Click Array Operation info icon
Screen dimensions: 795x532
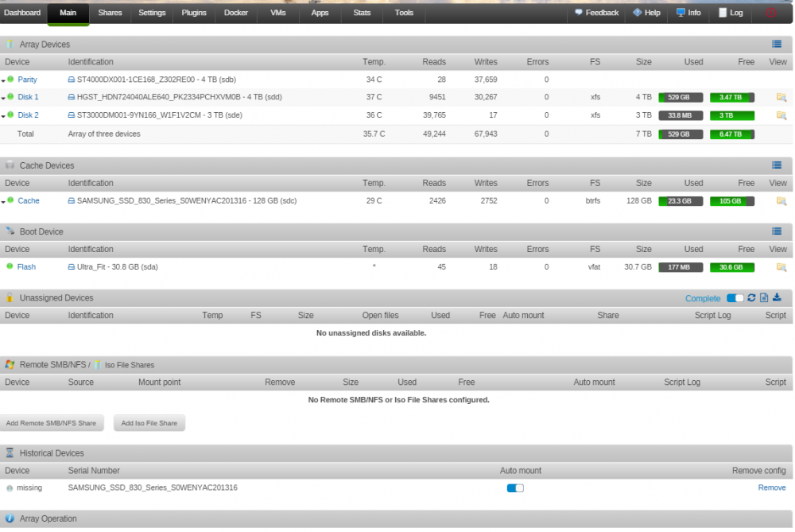click(10, 518)
